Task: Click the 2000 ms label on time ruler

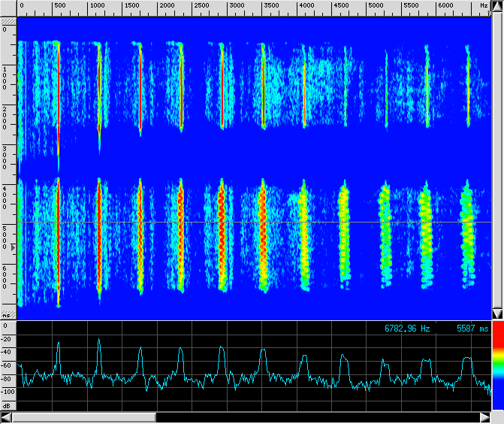Action: [5, 117]
